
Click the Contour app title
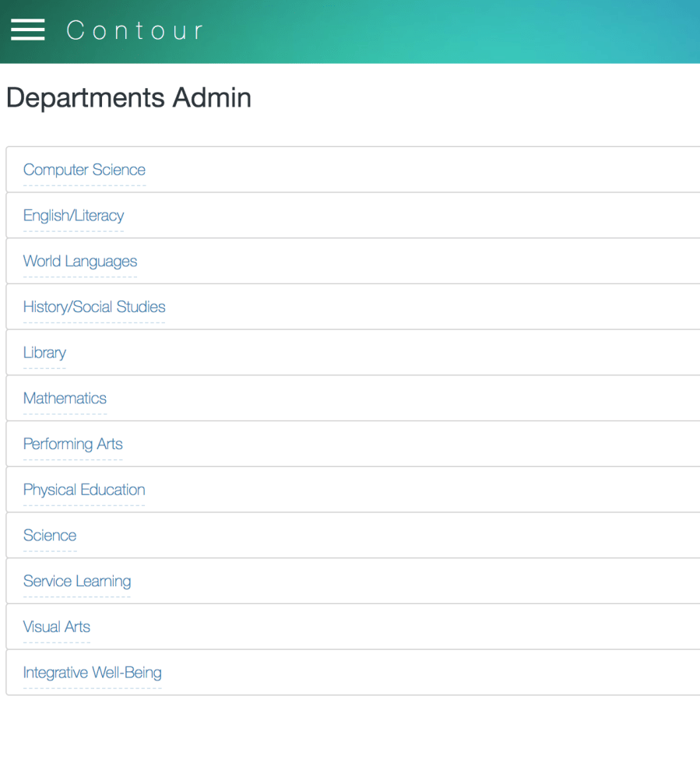click(135, 30)
